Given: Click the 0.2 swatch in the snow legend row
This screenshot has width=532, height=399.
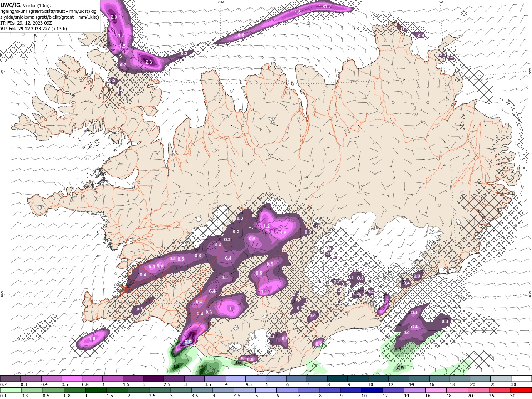Looking at the screenshot, I should click(11, 379).
